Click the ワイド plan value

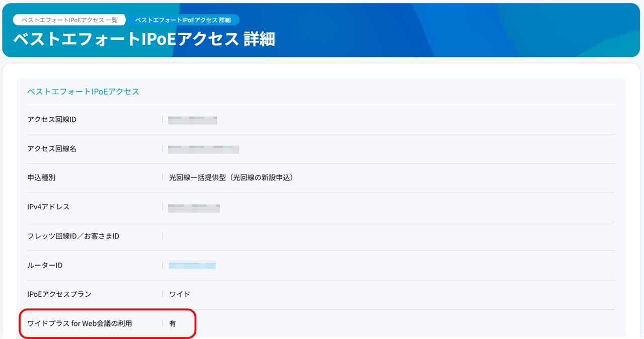(180, 294)
